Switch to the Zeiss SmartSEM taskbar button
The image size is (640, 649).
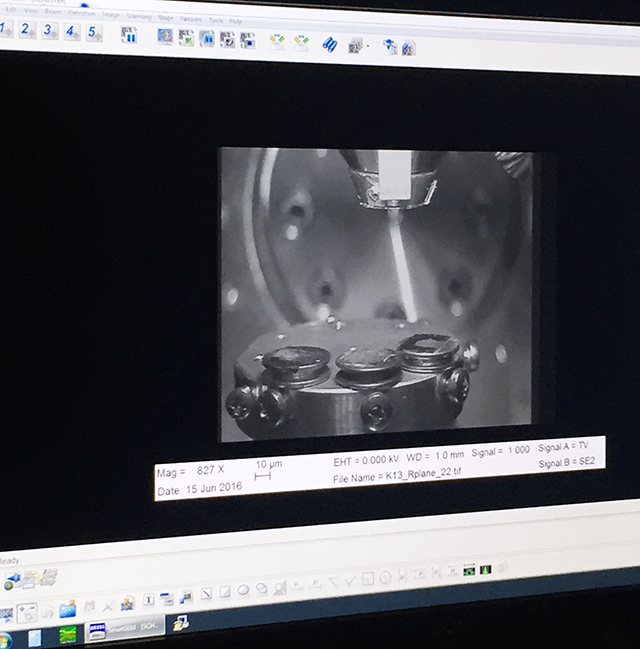pyautogui.click(x=124, y=629)
